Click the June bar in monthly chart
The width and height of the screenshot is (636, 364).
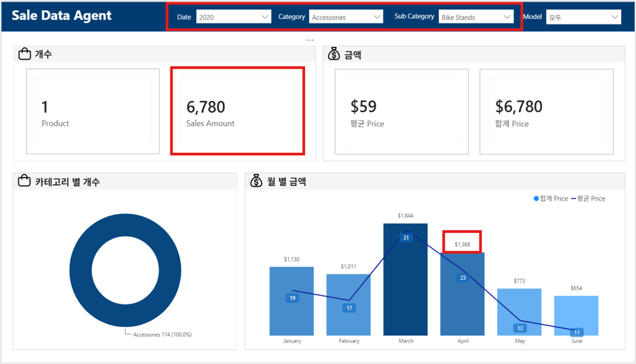576,316
